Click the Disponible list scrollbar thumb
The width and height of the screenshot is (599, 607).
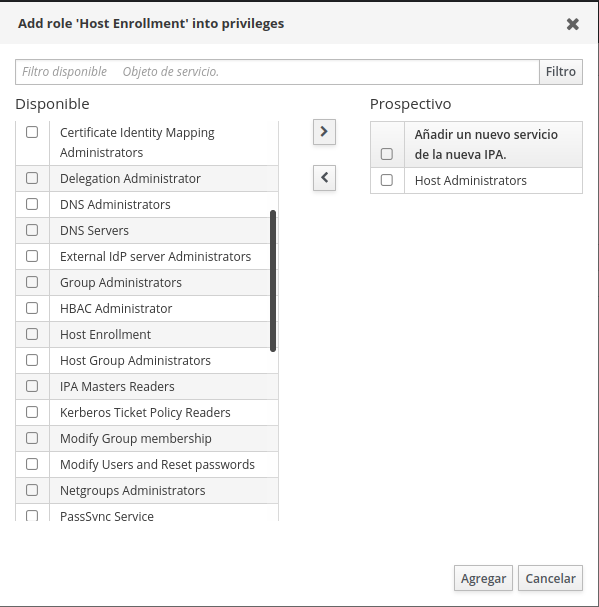pyautogui.click(x=273, y=281)
